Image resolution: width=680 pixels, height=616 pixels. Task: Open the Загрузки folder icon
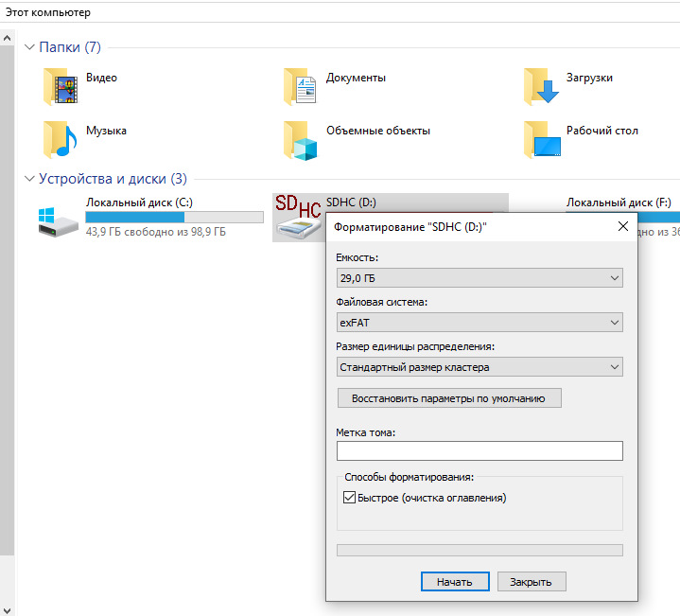coord(541,86)
